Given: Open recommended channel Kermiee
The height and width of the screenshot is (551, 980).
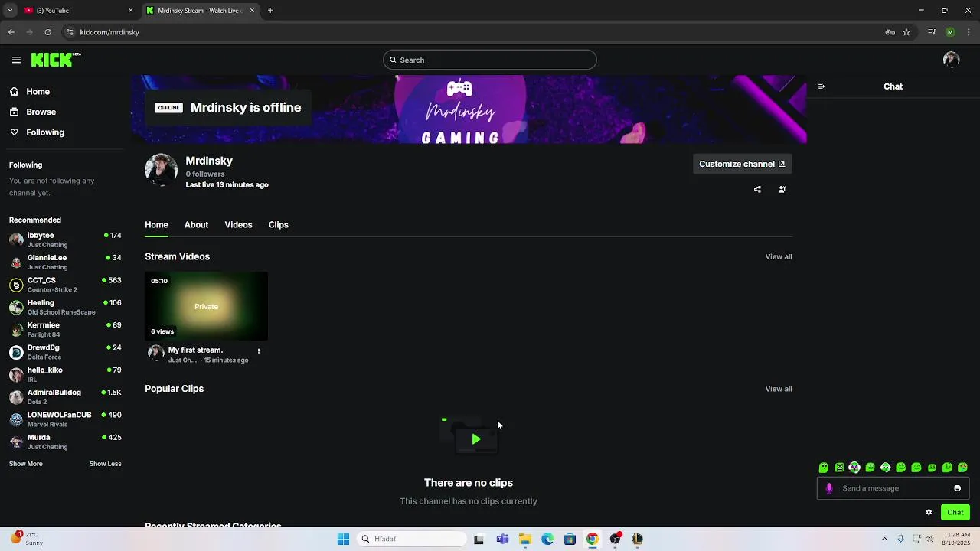Looking at the screenshot, I should 65,329.
